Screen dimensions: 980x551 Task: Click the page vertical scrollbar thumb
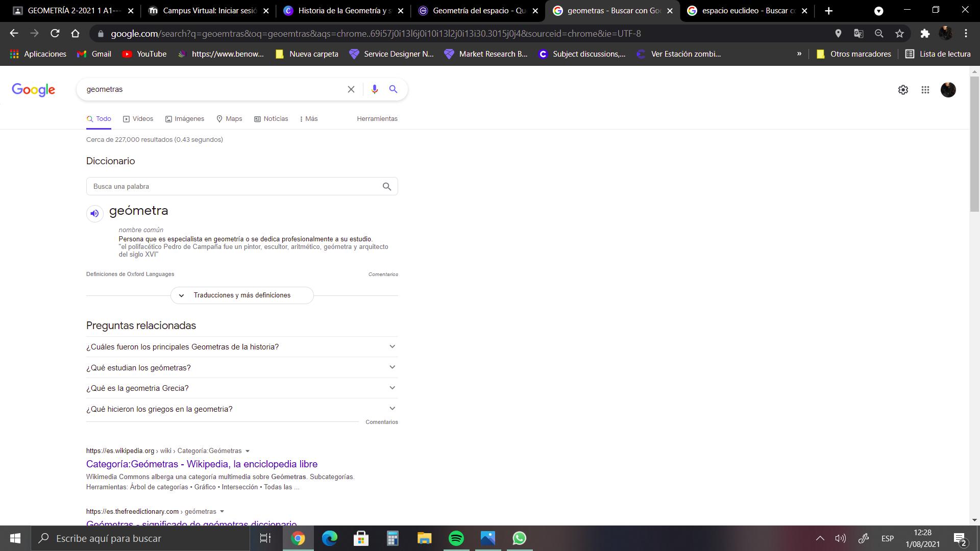[974, 143]
